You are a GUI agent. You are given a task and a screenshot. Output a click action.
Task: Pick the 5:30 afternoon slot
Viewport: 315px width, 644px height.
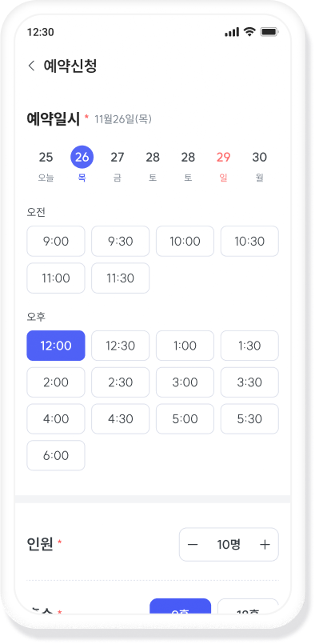click(x=249, y=419)
